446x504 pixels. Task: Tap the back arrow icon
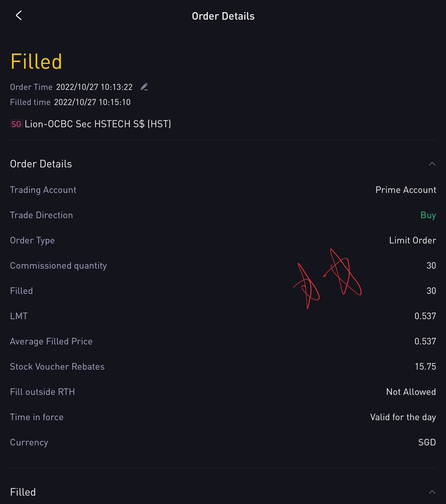19,16
